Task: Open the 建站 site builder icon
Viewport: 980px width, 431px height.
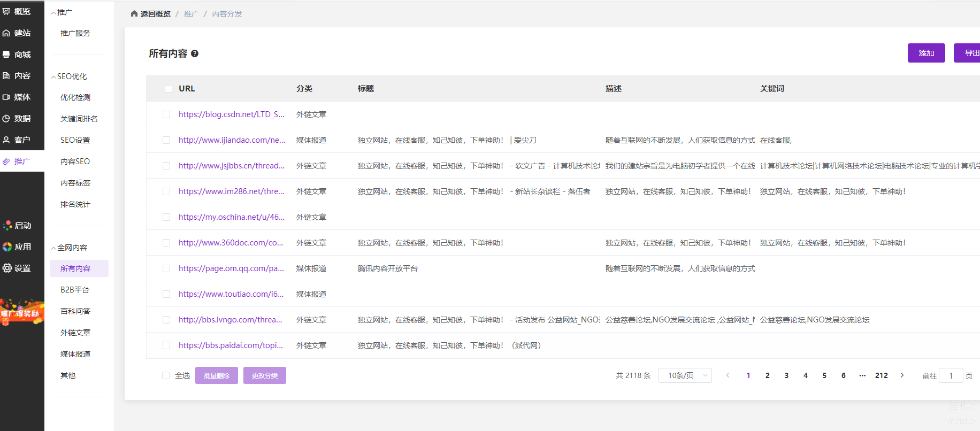Action: coord(6,33)
